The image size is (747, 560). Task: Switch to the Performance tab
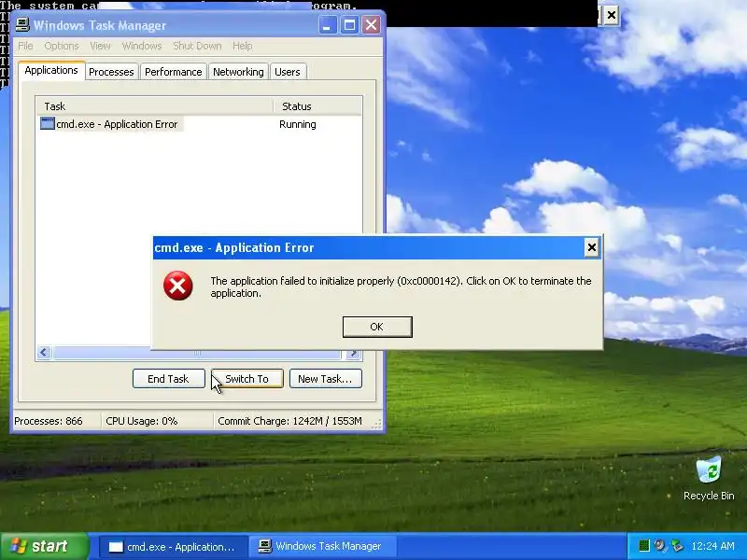coord(174,72)
